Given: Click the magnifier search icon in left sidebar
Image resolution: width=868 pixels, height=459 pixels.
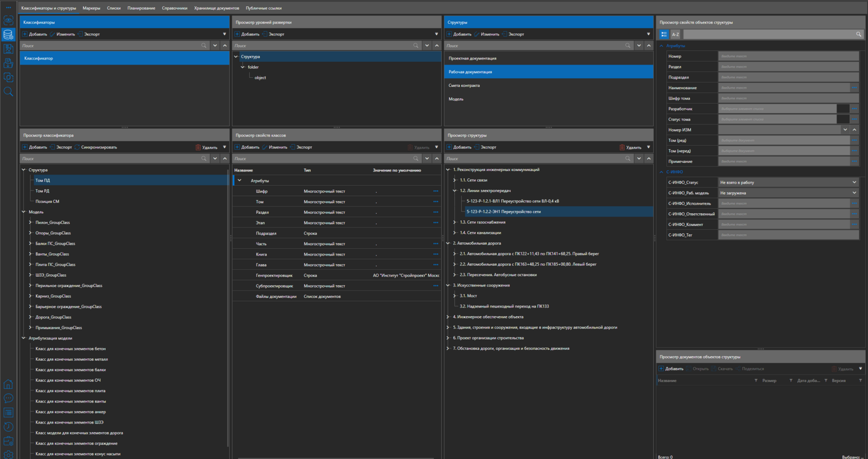Looking at the screenshot, I should coord(8,91).
